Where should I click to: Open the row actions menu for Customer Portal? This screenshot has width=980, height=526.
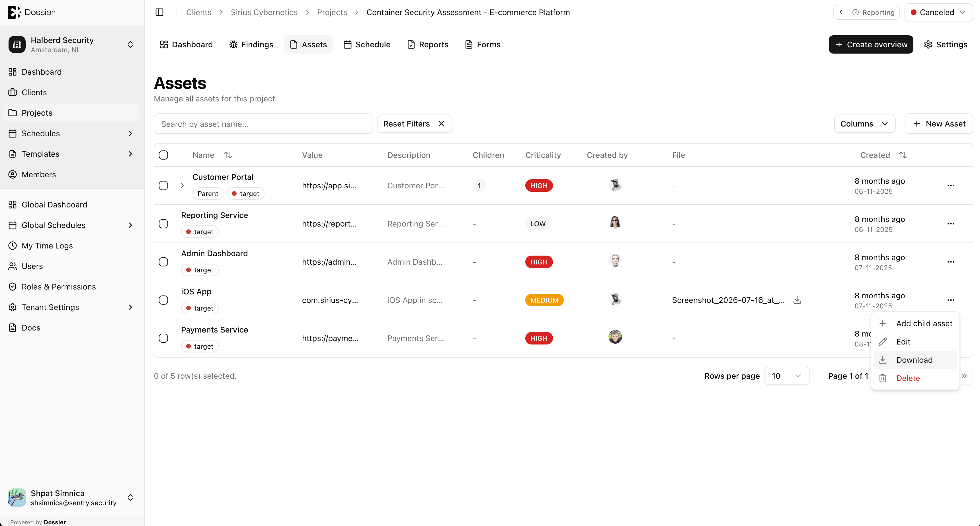click(x=951, y=185)
